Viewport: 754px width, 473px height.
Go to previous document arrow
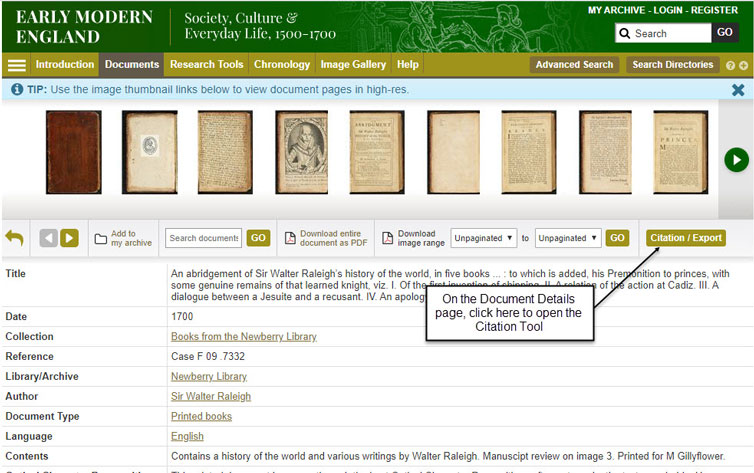pyautogui.click(x=49, y=238)
